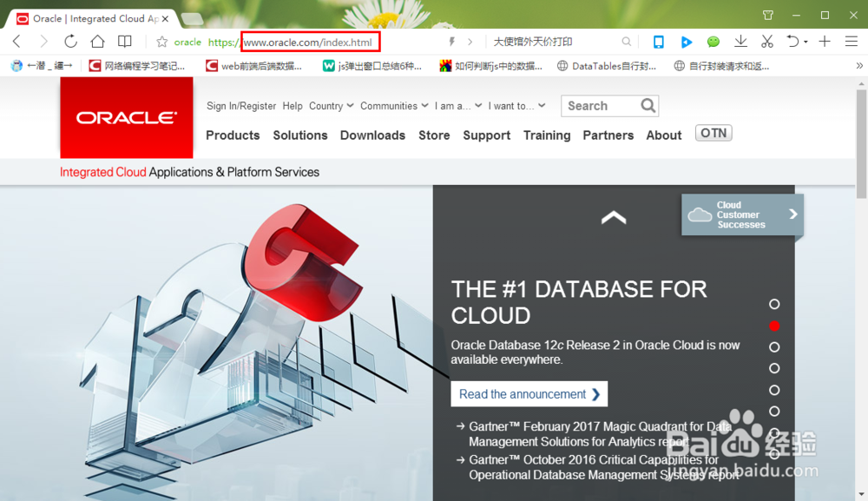Click the blue video play toolbar icon

pos(687,42)
